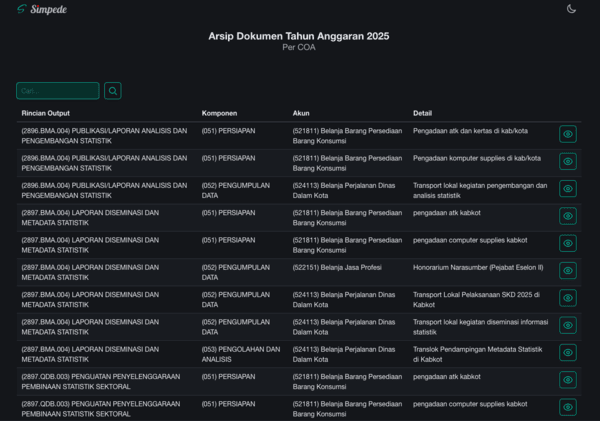
Task: Click the Komponen column header
Action: click(x=219, y=112)
